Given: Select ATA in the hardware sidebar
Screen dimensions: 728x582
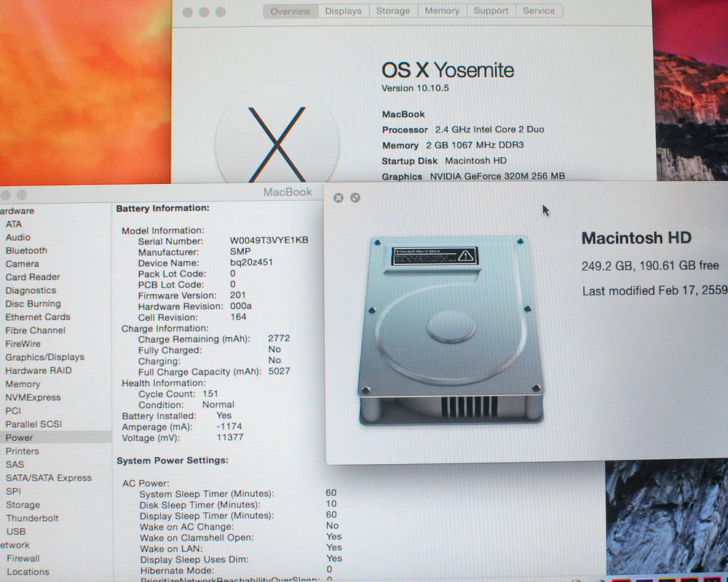Looking at the screenshot, I should [x=14, y=224].
